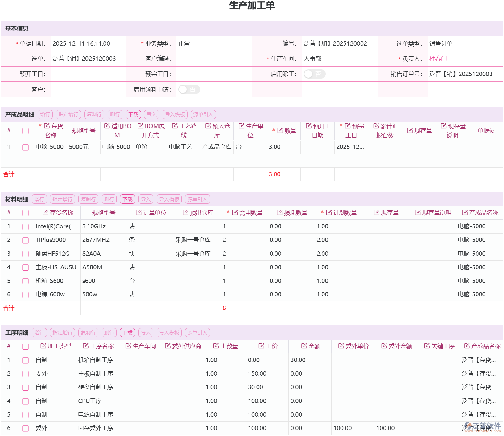Click 下载 in the 工序明细 toolbar
This screenshot has height=436, width=504.
pyautogui.click(x=127, y=333)
